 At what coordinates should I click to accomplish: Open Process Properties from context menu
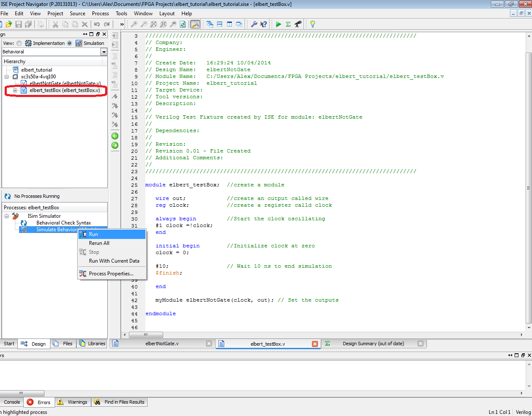click(x=112, y=274)
